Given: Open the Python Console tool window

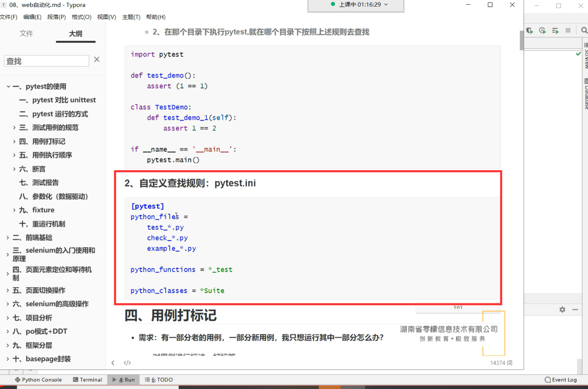Looking at the screenshot, I should (38, 380).
